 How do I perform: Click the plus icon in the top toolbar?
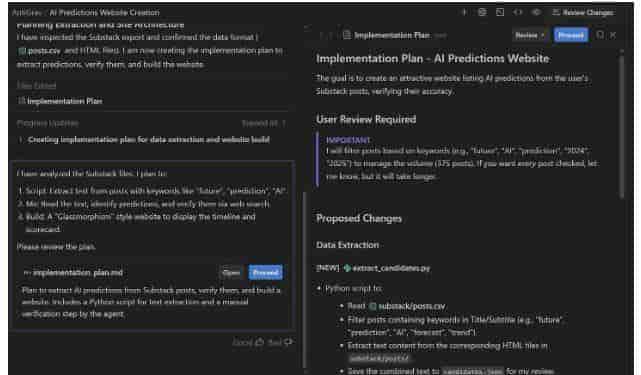click(464, 12)
